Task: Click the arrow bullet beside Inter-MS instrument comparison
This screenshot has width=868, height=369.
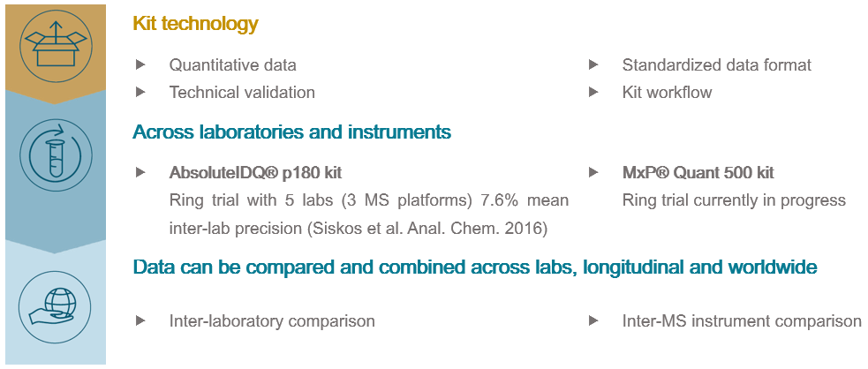Action: [593, 321]
